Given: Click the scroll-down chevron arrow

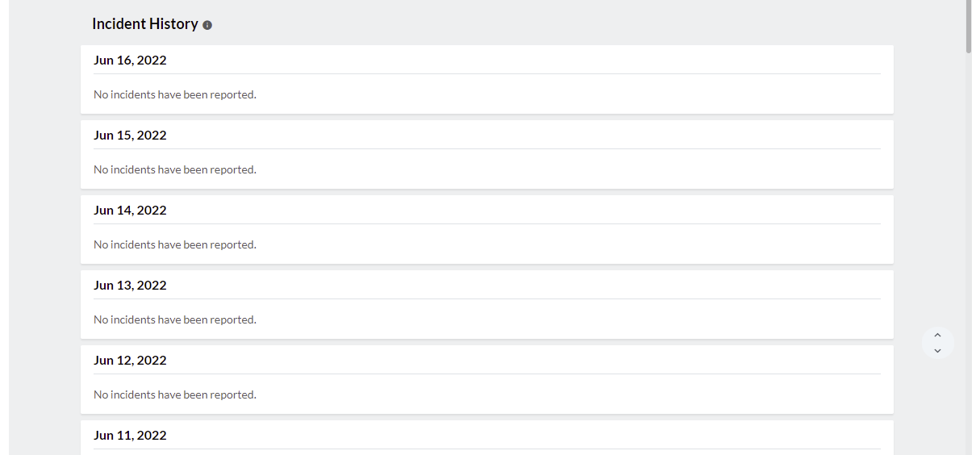Looking at the screenshot, I should point(937,351).
